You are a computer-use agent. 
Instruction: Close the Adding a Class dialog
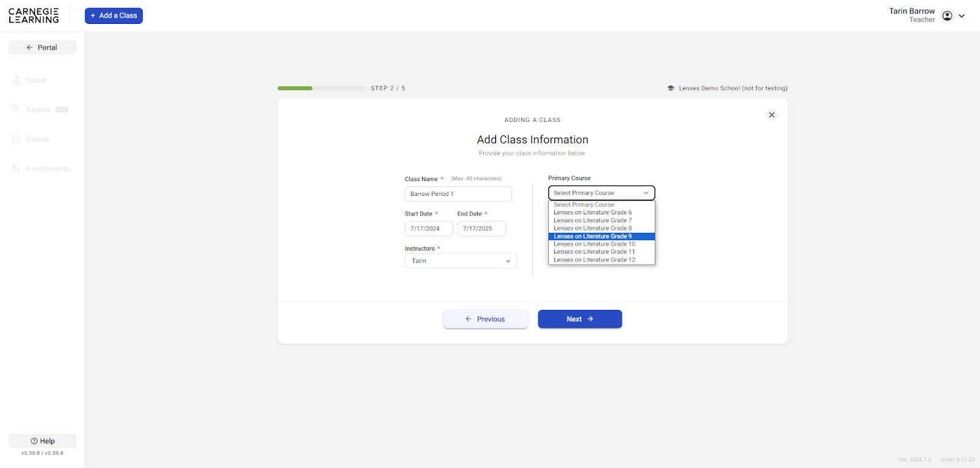click(x=772, y=115)
